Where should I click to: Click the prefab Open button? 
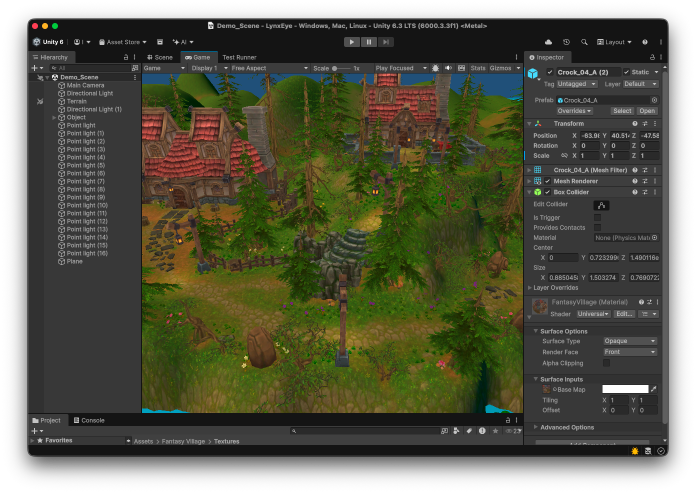(647, 111)
